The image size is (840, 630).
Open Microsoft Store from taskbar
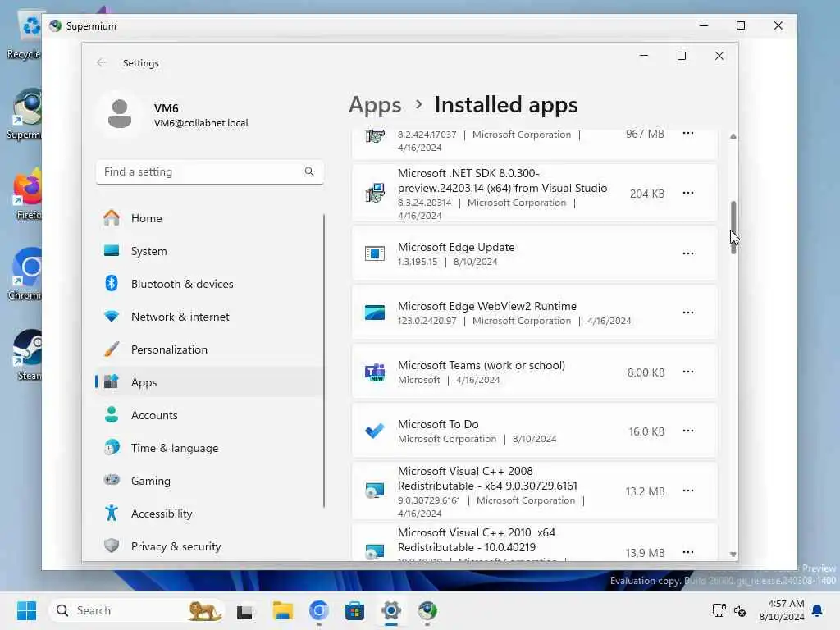coord(354,610)
